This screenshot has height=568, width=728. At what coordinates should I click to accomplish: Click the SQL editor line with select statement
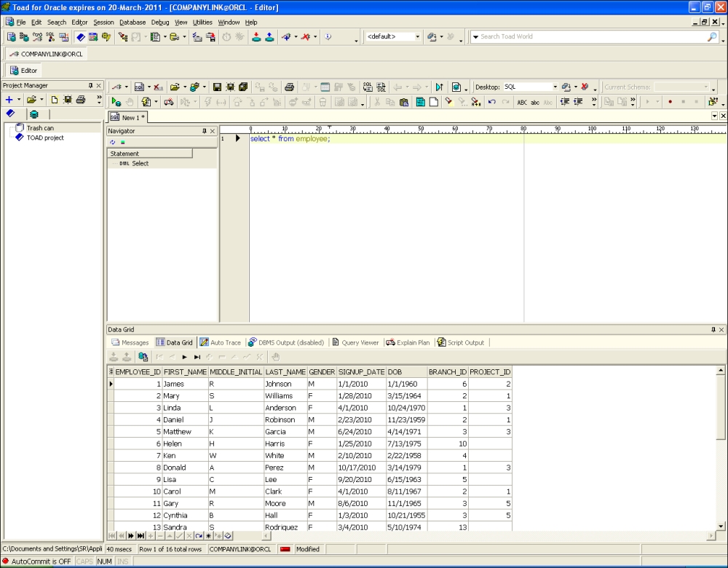pos(488,138)
